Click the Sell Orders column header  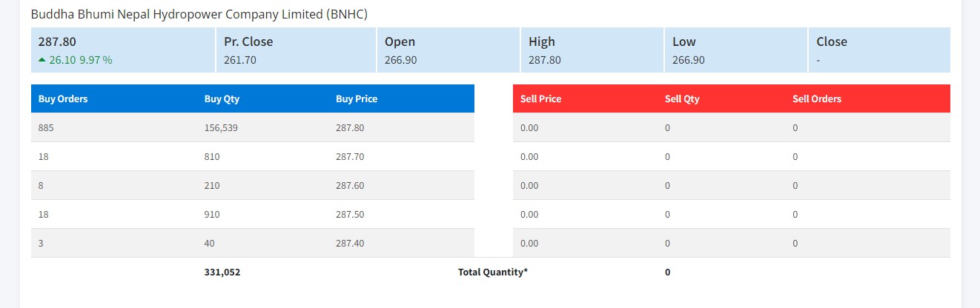(817, 98)
